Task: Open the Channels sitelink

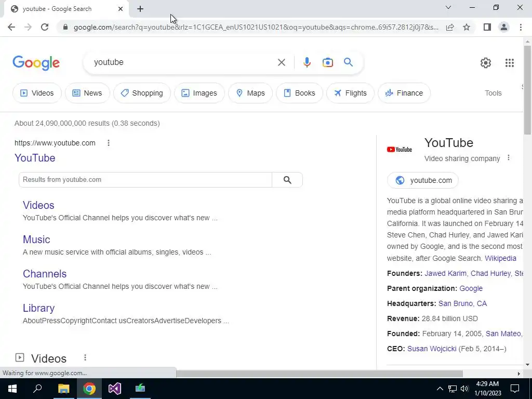Action: 45,274
